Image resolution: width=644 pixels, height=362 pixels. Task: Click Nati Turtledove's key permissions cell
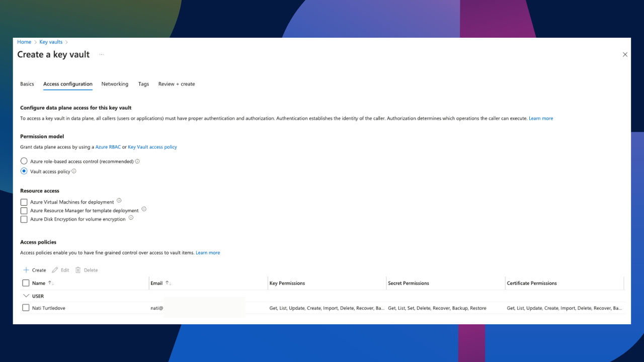coord(327,308)
